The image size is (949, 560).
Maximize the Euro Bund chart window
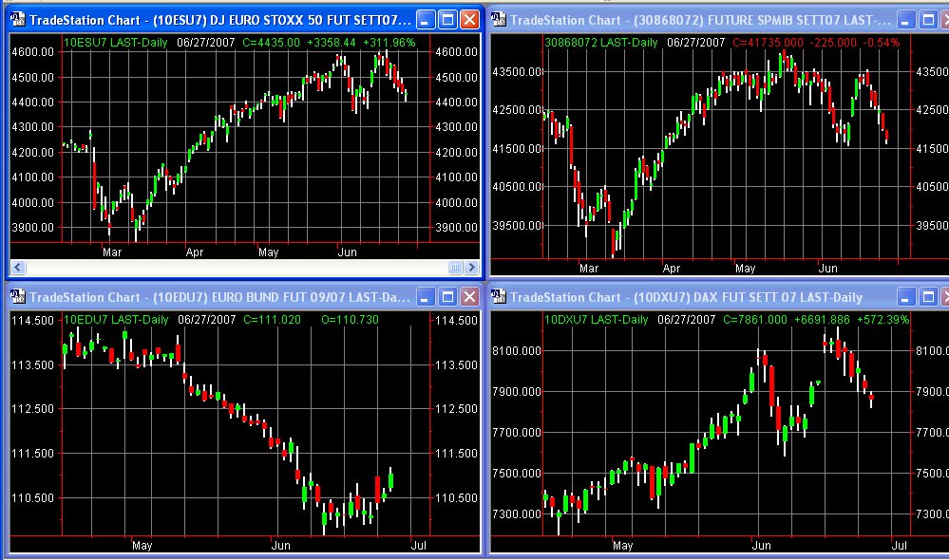[447, 297]
